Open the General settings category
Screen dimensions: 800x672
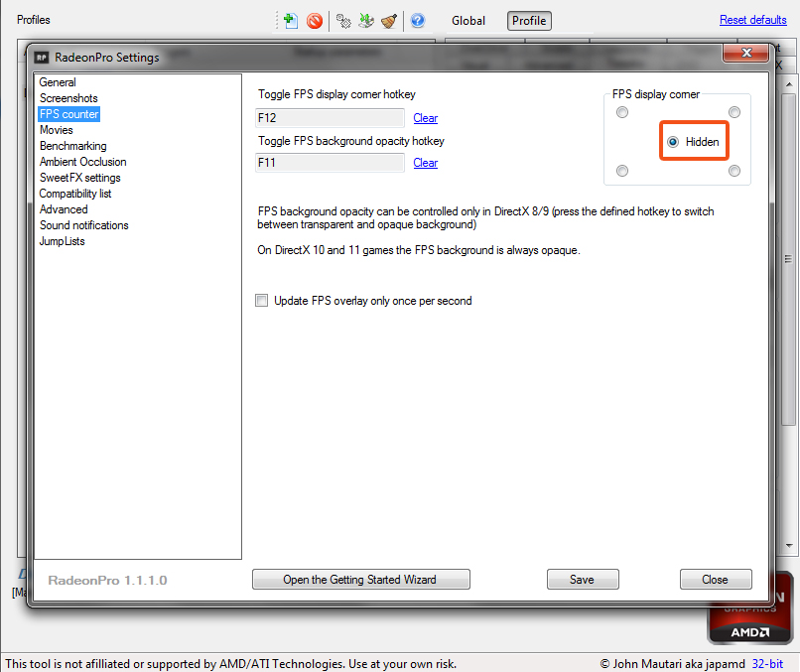(x=58, y=82)
